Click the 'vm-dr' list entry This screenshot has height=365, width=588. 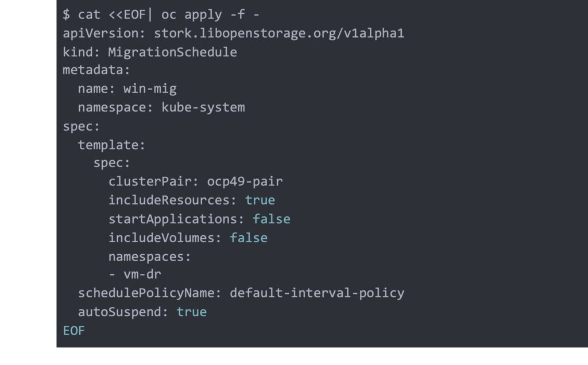[x=142, y=274]
